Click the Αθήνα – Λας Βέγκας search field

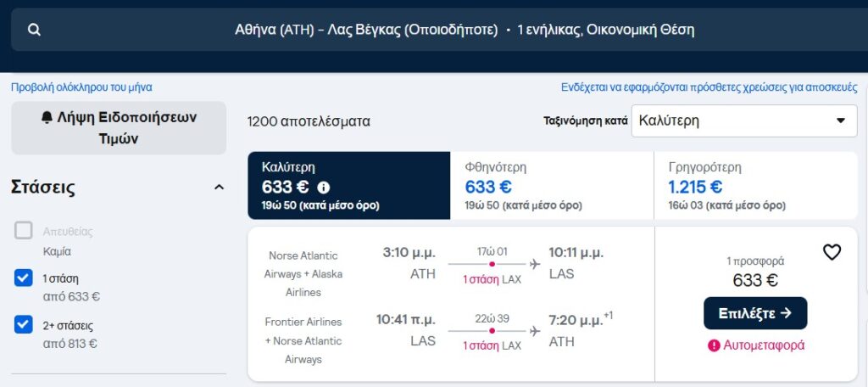[x=434, y=30]
